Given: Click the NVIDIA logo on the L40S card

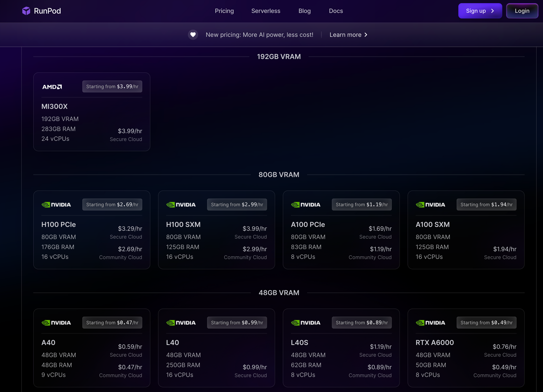Looking at the screenshot, I should [306, 323].
